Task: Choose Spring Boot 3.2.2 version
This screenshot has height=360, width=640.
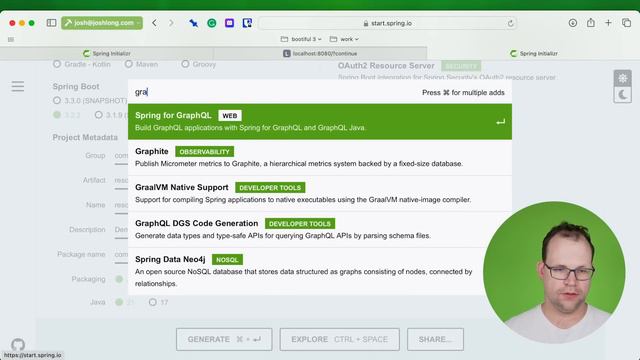Action: 67,115
